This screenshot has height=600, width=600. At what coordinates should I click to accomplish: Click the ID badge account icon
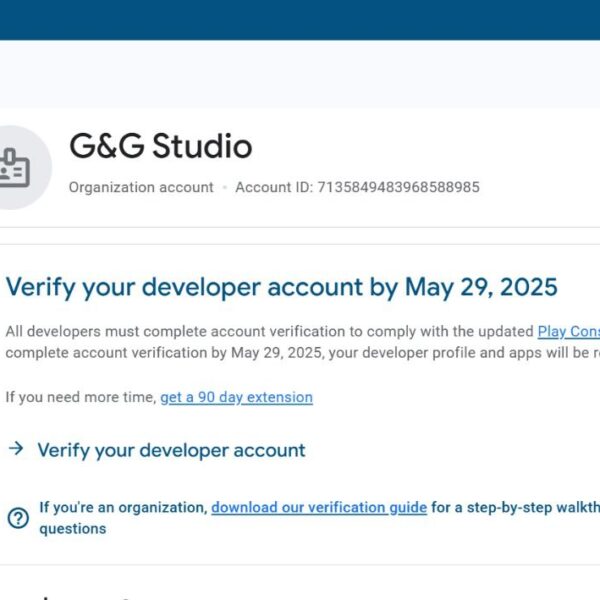(x=14, y=168)
